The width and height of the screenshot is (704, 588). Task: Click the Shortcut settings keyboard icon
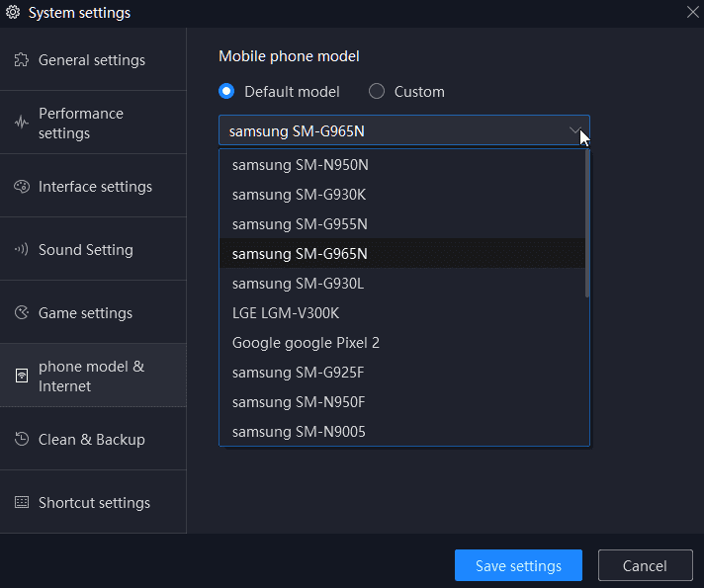coord(21,502)
